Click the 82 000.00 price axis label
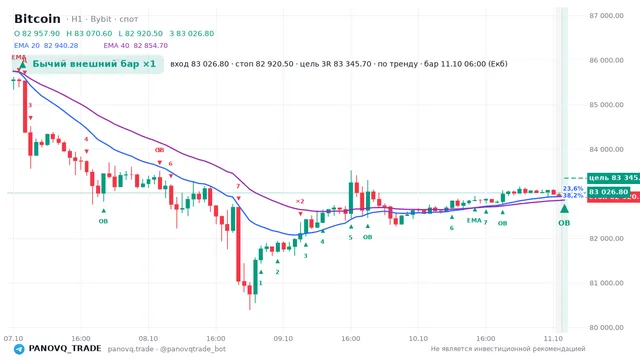The image size is (640, 360). coord(606,238)
